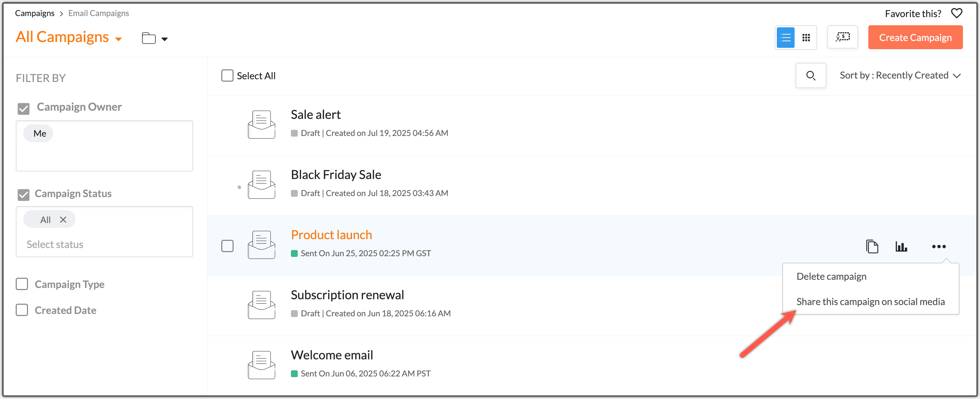Select Share this campaign on social media

870,301
